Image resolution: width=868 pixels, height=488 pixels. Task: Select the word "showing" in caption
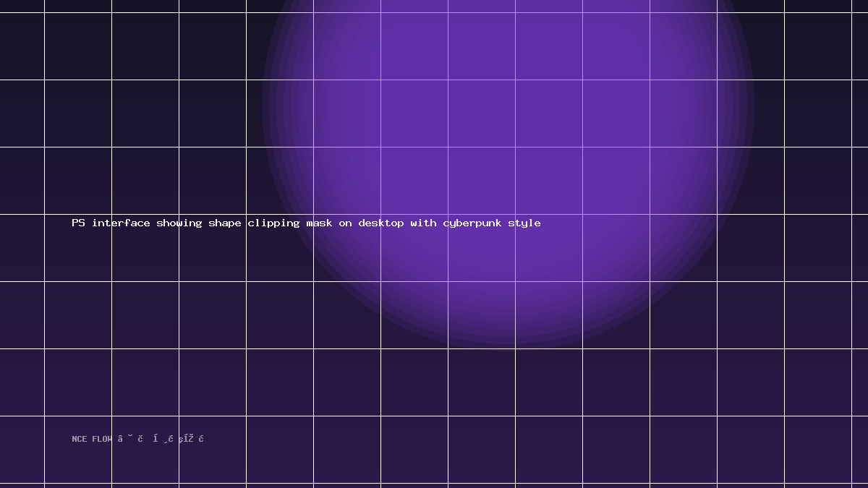coord(179,223)
